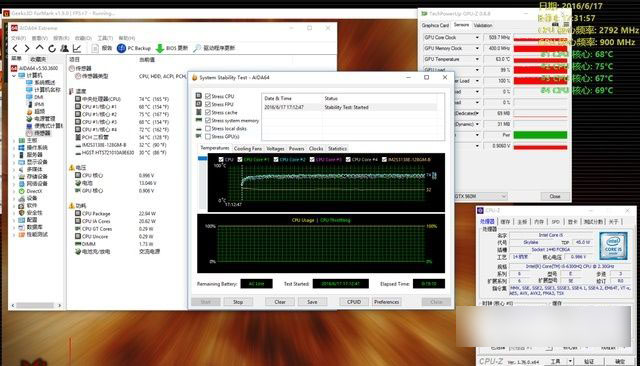Click Save in System Stability Test
Image resolution: width=640 pixels, height=366 pixels.
point(312,302)
